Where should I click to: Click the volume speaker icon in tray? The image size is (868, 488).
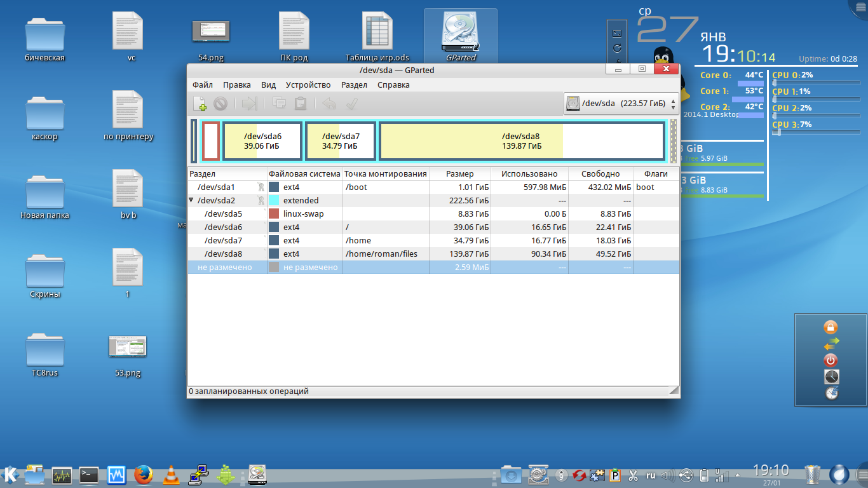pyautogui.click(x=667, y=475)
